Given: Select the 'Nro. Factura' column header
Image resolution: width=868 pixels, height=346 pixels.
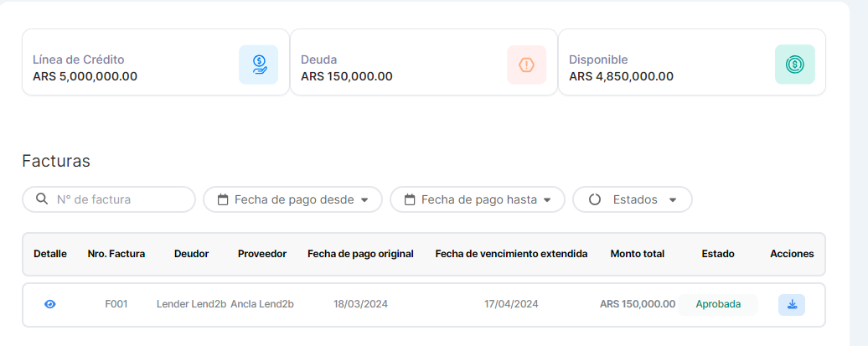Looking at the screenshot, I should coord(116,254).
